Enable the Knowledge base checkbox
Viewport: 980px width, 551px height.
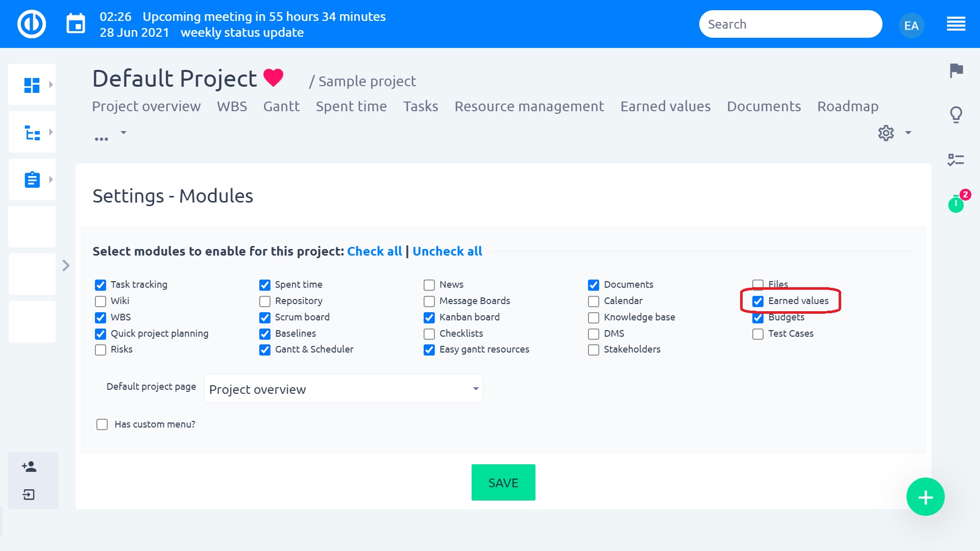coord(594,317)
